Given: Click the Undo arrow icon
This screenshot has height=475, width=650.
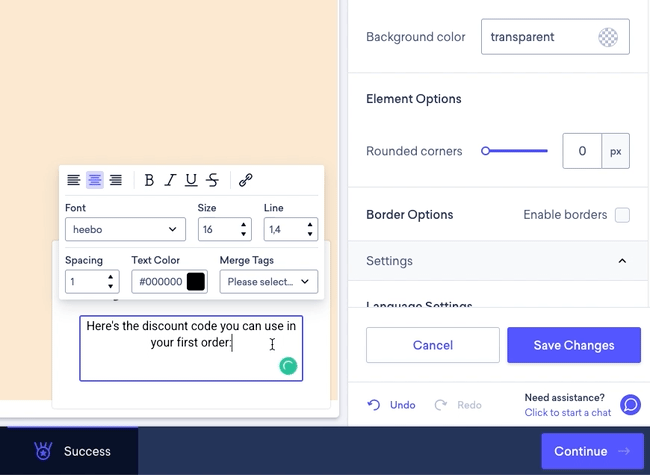Looking at the screenshot, I should pyautogui.click(x=374, y=405).
